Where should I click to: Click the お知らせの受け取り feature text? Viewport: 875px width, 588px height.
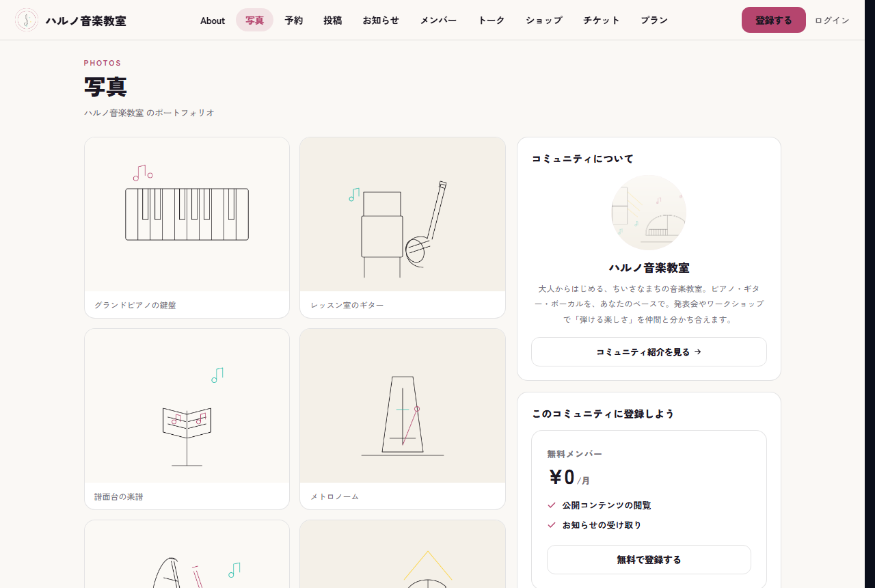602,526
